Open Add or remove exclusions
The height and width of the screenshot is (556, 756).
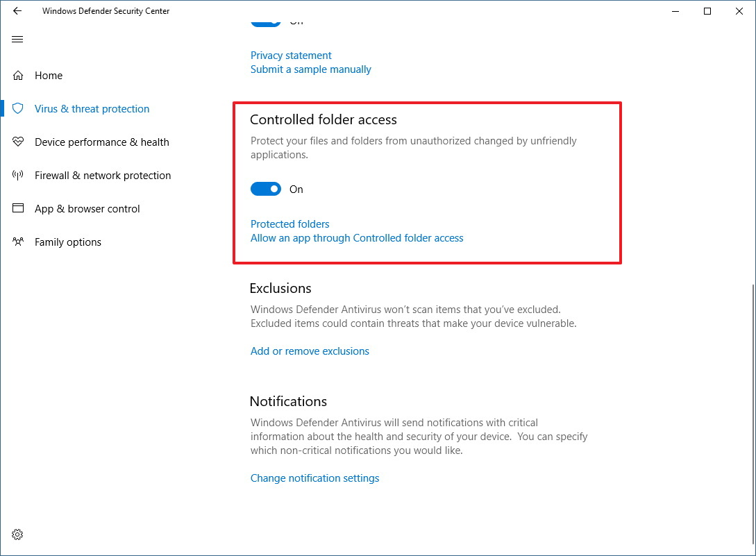310,351
